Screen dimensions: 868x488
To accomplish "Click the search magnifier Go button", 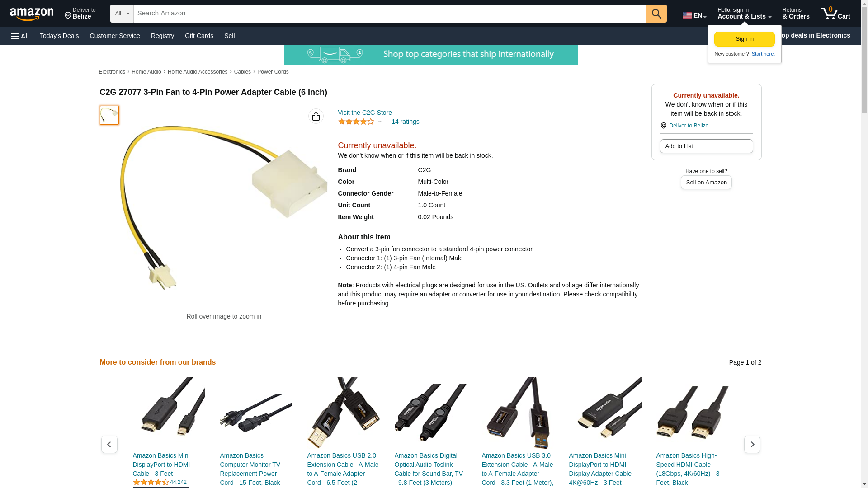I will click(656, 14).
